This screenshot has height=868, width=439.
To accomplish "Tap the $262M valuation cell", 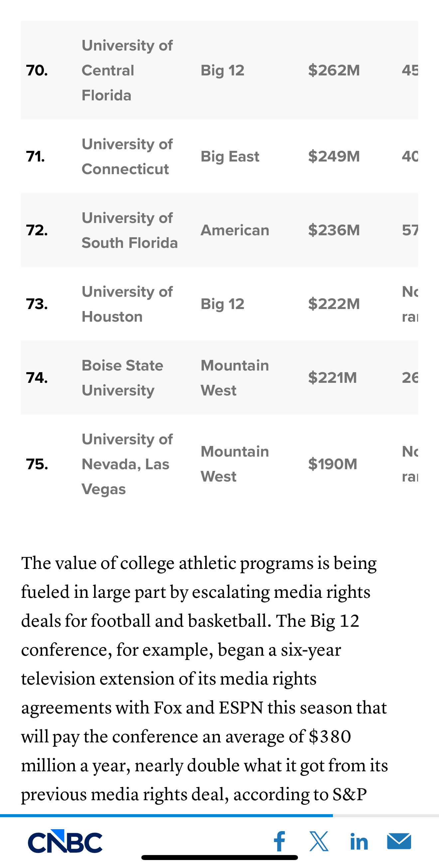I will pos(334,70).
